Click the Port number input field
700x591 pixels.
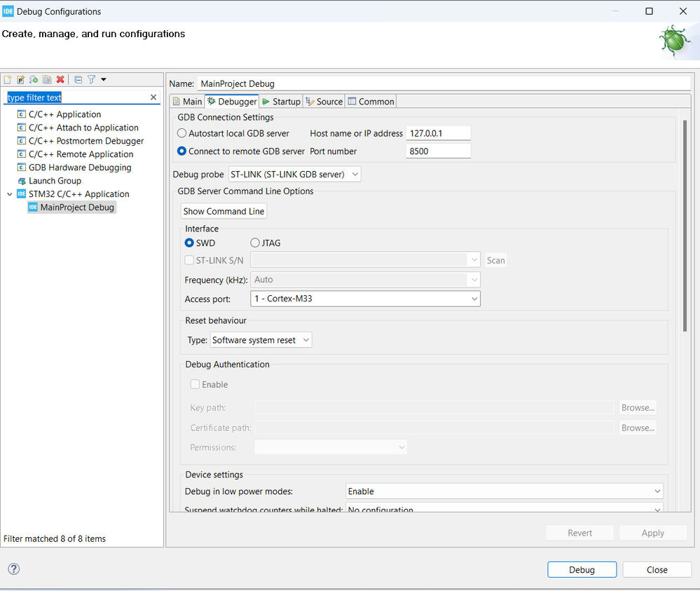pos(438,151)
